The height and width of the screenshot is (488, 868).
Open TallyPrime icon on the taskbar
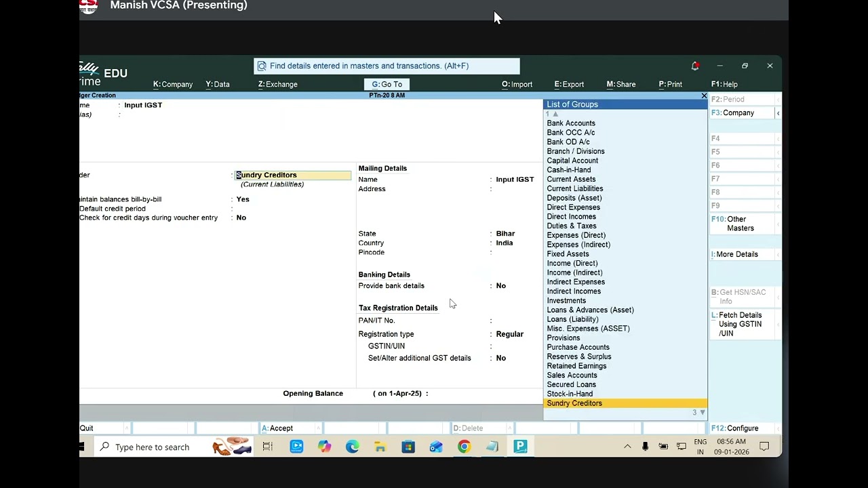pyautogui.click(x=520, y=447)
